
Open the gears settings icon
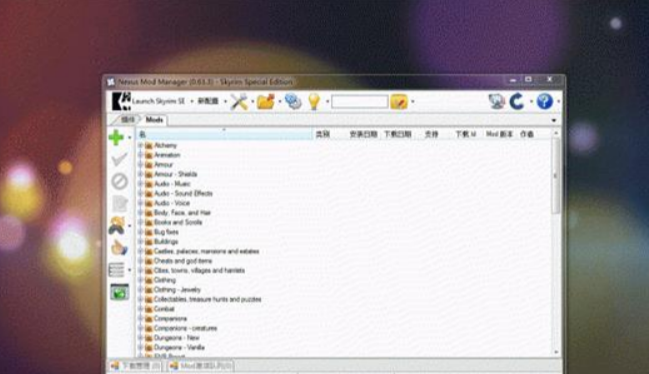tap(293, 101)
